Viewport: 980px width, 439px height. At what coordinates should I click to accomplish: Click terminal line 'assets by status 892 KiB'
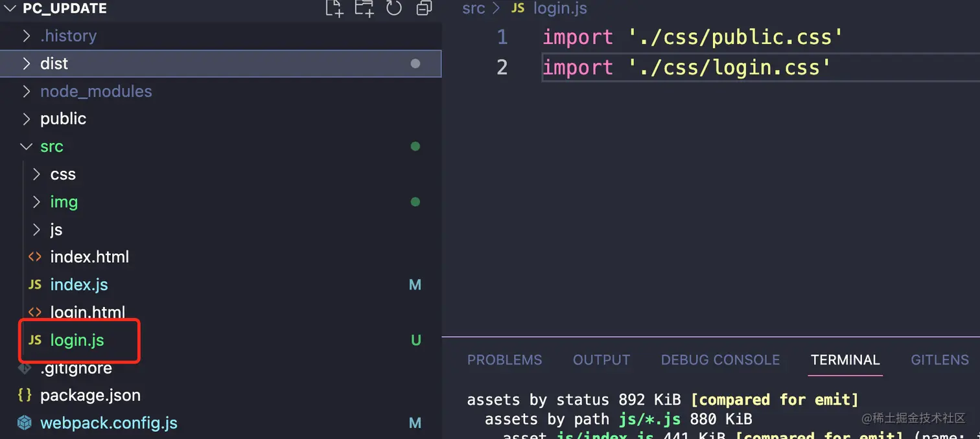(x=662, y=400)
